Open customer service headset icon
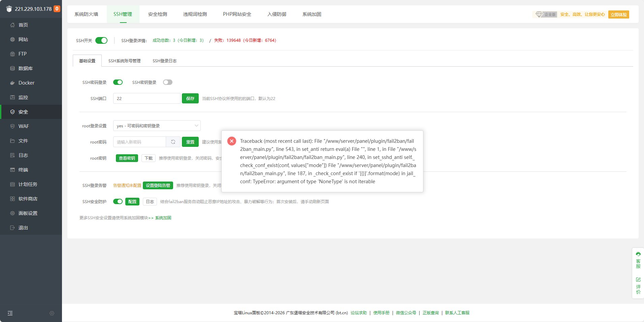The height and width of the screenshot is (322, 644). coord(638,254)
